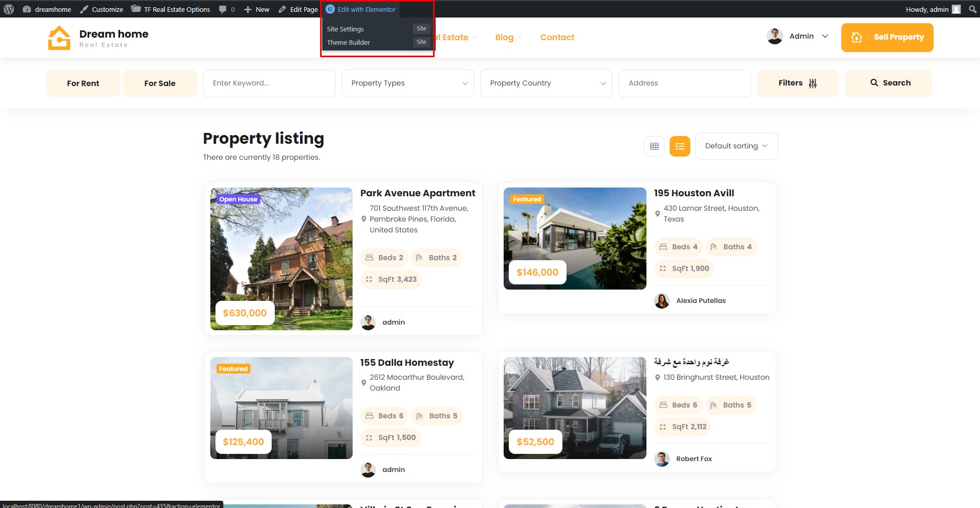Image resolution: width=980 pixels, height=508 pixels.
Task: Click admin bar search magnifier icon
Action: (972, 9)
